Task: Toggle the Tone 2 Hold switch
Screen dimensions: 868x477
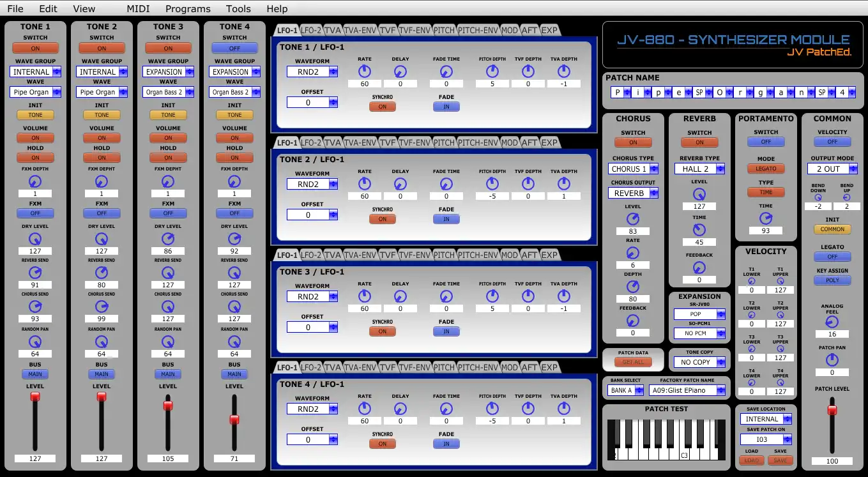Action: 102,158
